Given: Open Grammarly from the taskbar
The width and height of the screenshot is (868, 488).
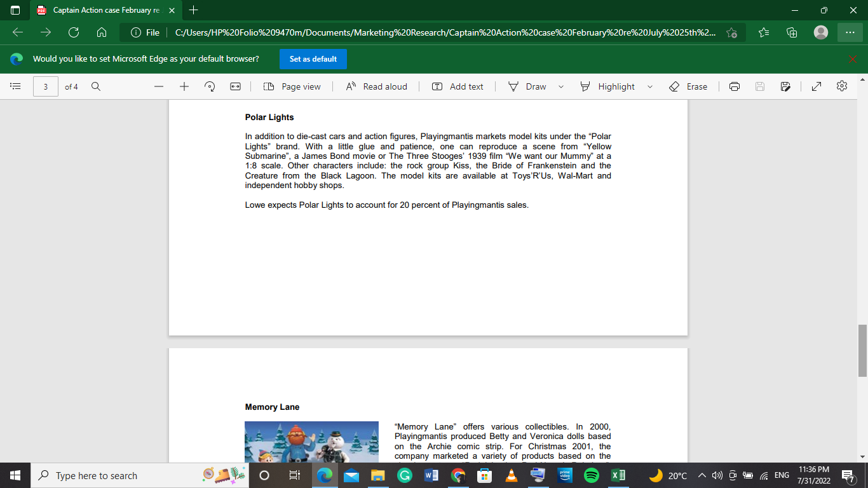Looking at the screenshot, I should tap(405, 475).
